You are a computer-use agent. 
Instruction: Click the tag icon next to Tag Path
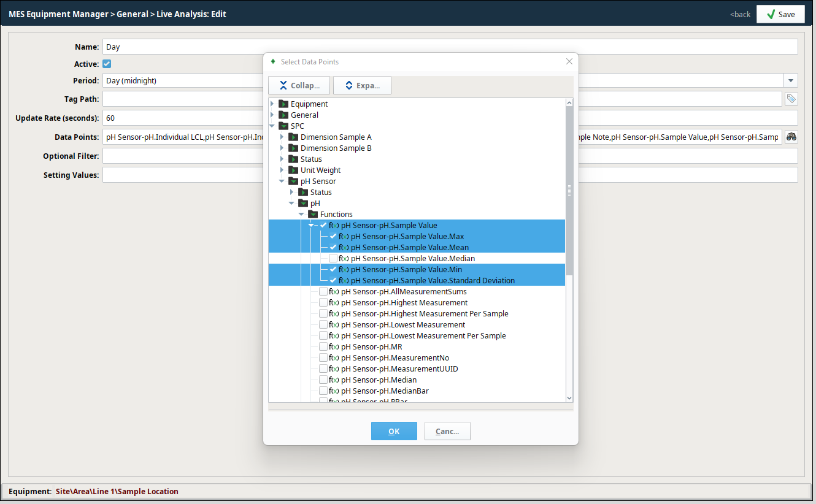pyautogui.click(x=791, y=99)
